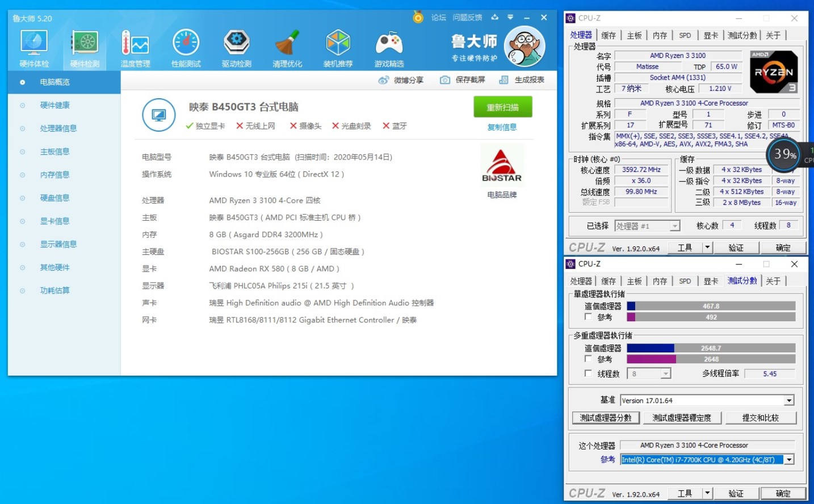The width and height of the screenshot is (814, 504).
Task: Click 验证 button in upper CPU-Z
Action: (x=736, y=247)
